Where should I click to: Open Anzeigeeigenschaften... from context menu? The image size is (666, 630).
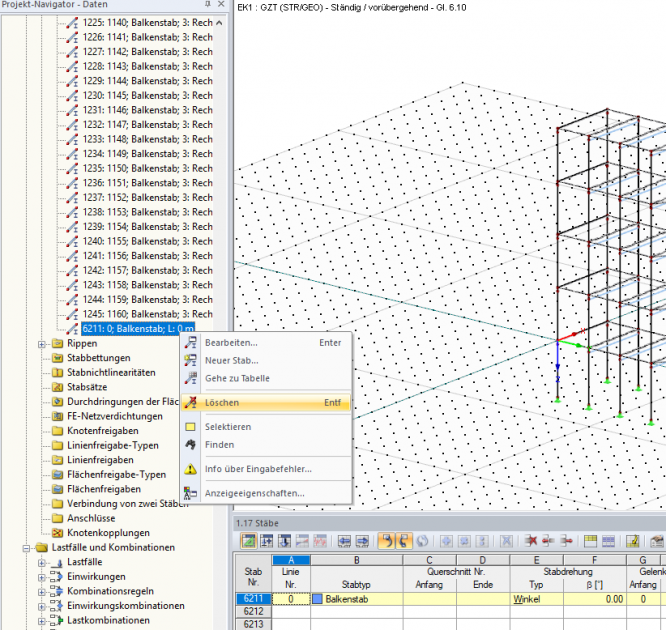tap(266, 493)
